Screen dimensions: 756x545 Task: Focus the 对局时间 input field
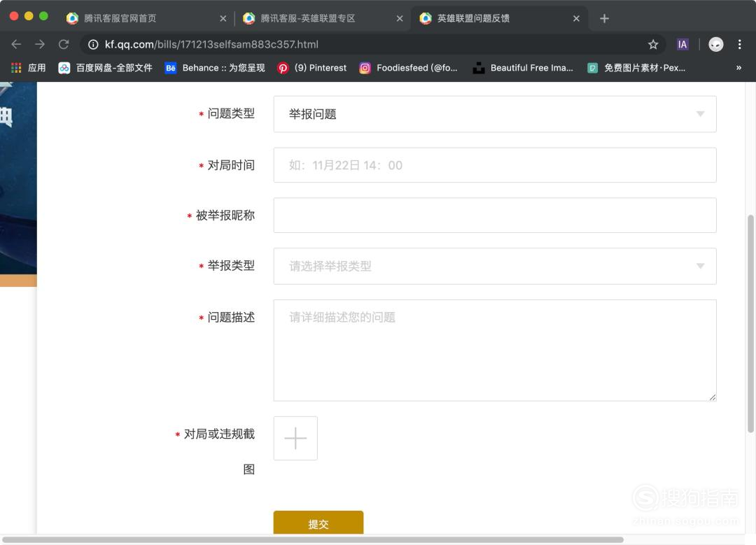click(495, 165)
